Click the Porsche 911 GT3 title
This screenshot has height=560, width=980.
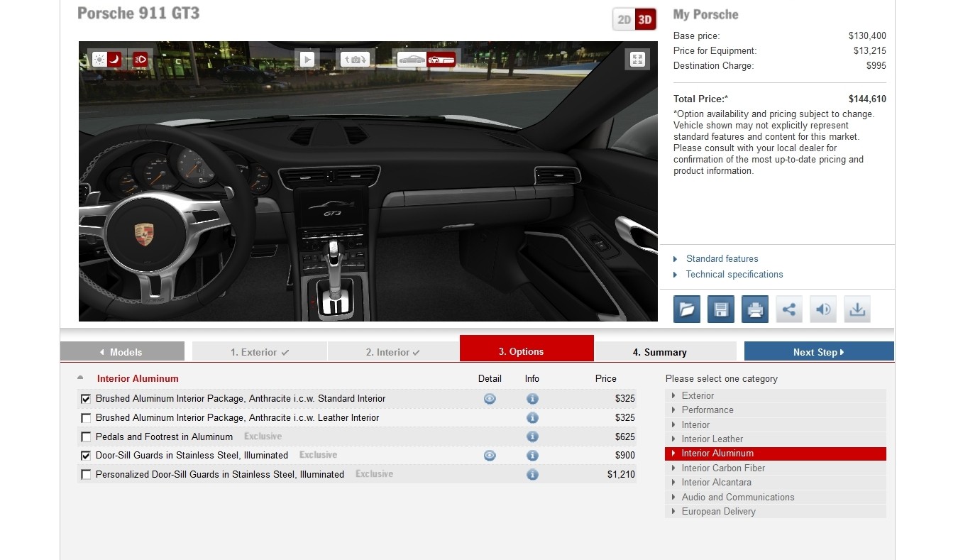coord(138,13)
